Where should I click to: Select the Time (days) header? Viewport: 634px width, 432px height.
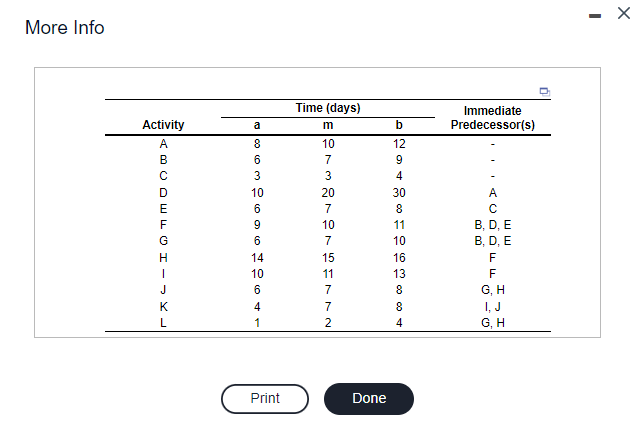coord(328,108)
